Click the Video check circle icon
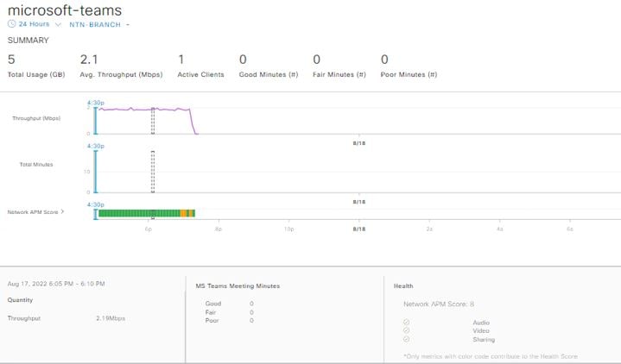The height and width of the screenshot is (364, 621). coord(406,330)
